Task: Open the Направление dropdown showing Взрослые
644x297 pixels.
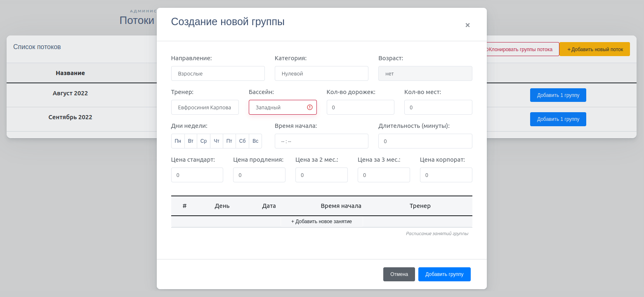Action: click(x=218, y=73)
